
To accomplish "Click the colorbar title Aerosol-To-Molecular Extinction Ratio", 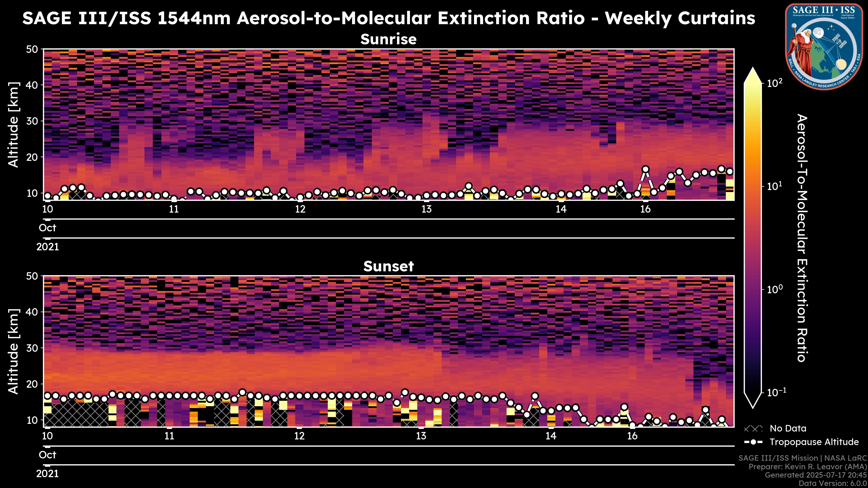I will [x=802, y=238].
